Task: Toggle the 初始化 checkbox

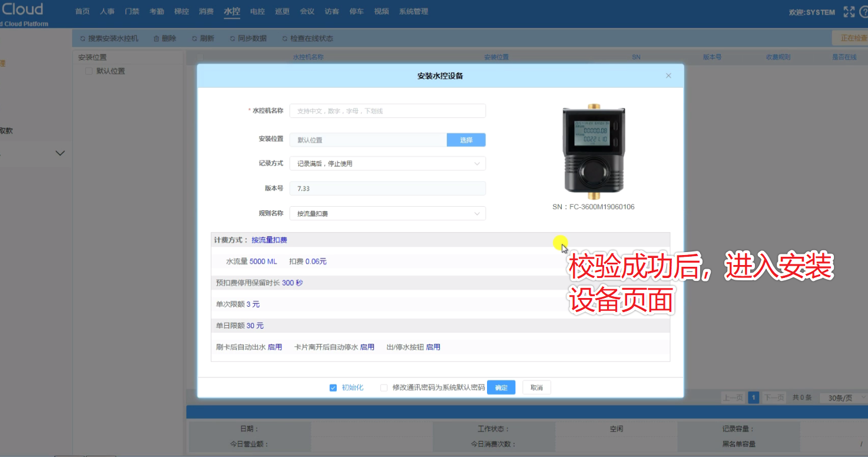Action: coord(333,388)
